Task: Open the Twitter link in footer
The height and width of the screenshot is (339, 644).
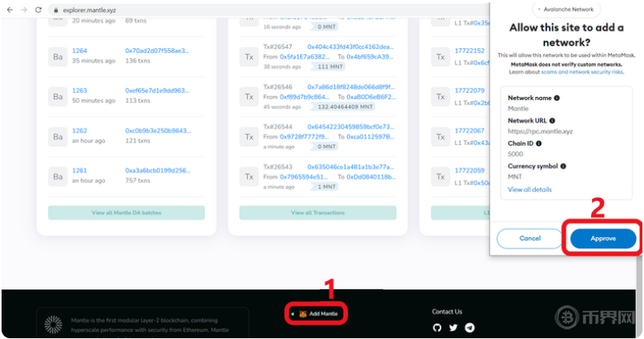Action: [x=453, y=327]
